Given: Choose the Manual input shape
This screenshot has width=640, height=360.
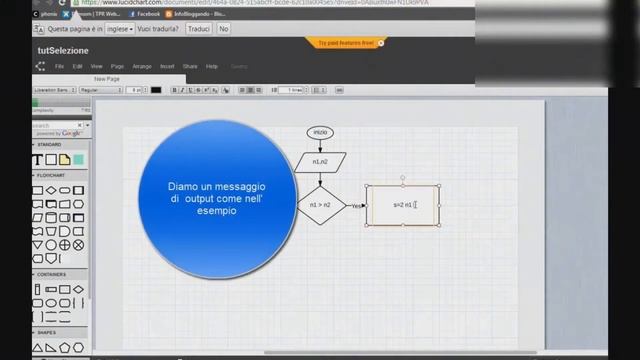Looking at the screenshot, I should click(x=64, y=204).
